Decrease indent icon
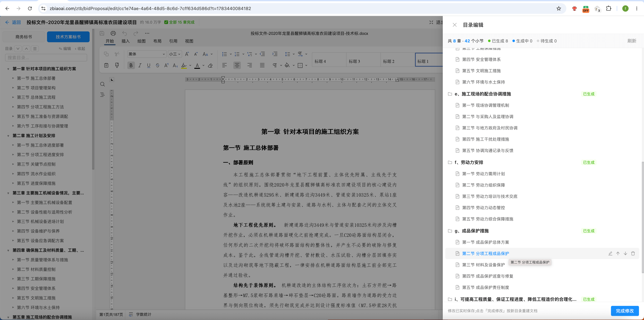The image size is (644, 320). [262, 54]
